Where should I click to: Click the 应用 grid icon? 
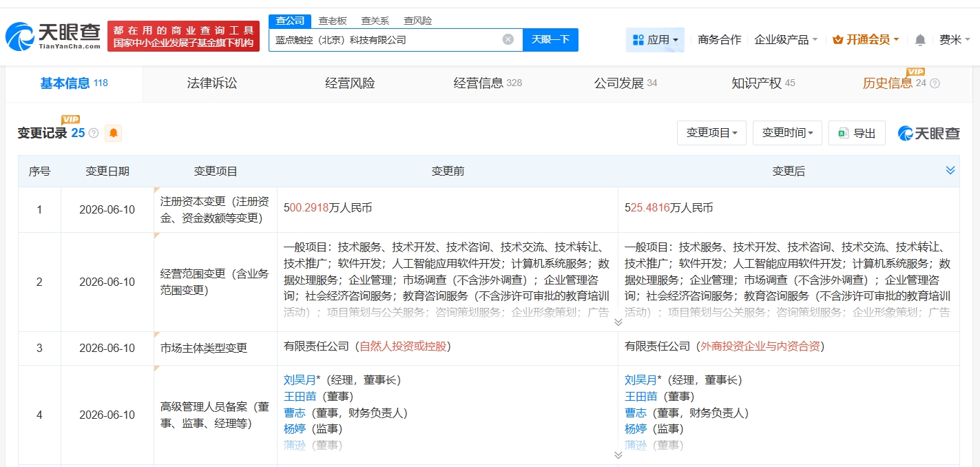point(638,40)
